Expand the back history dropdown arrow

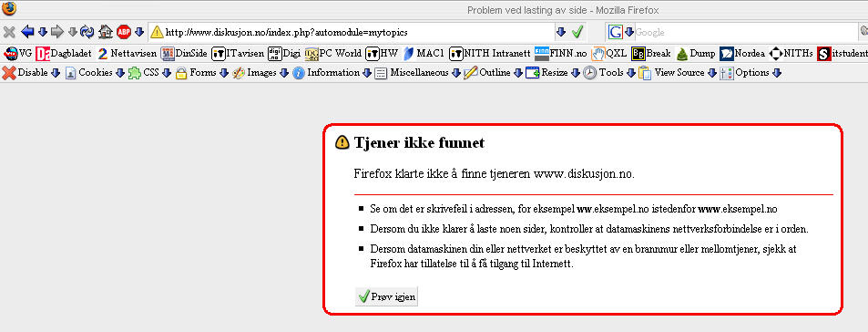pyautogui.click(x=42, y=32)
